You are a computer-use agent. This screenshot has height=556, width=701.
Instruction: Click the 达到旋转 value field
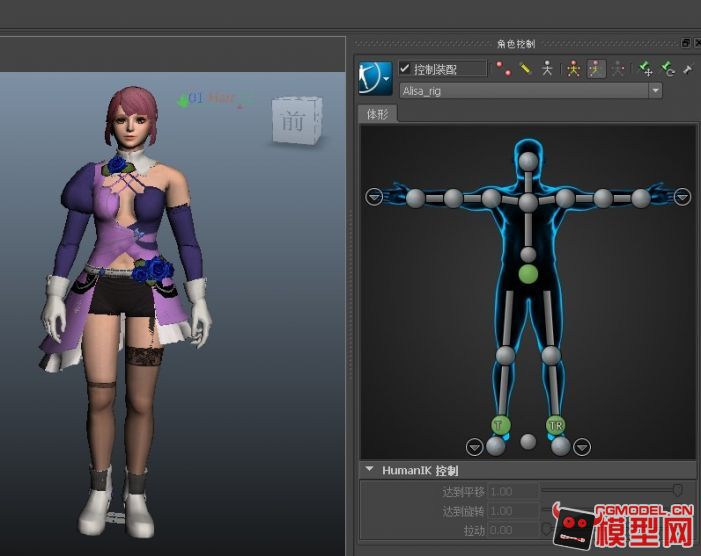(x=513, y=511)
